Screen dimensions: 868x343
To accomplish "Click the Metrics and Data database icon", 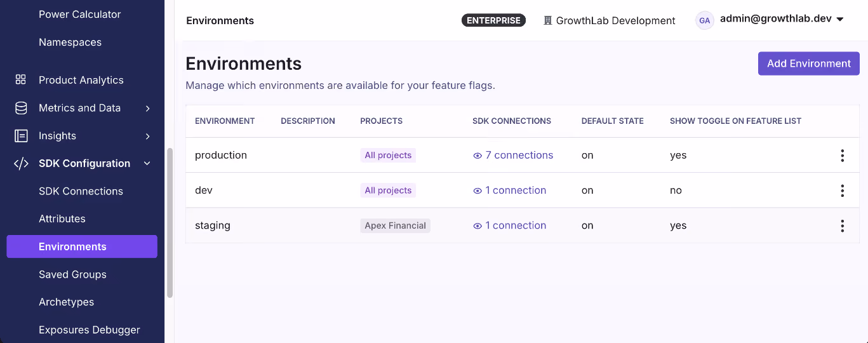I will [21, 108].
